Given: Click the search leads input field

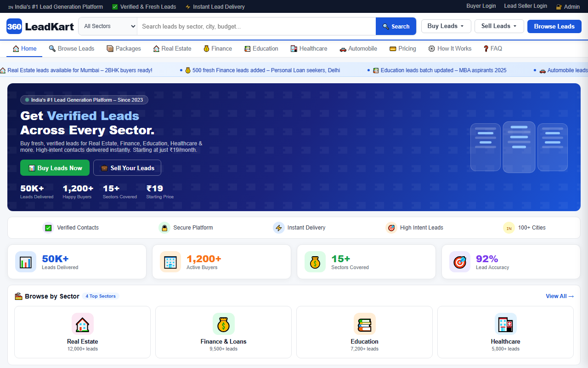Looking at the screenshot, I should coord(256,26).
